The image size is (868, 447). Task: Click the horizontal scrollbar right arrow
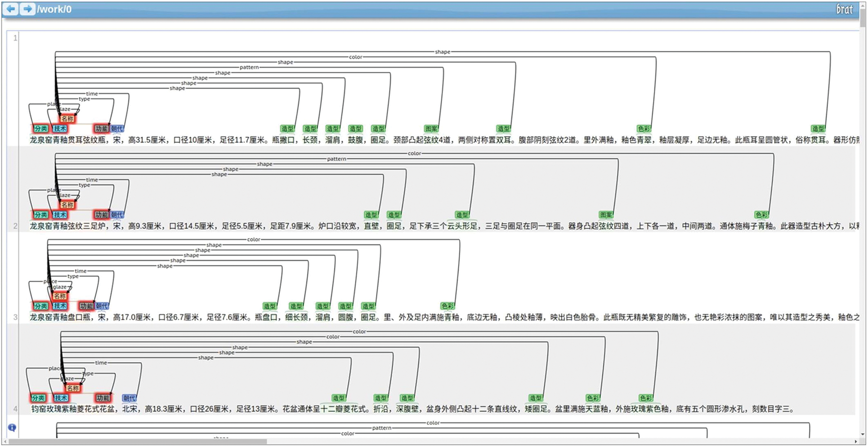[855, 442]
